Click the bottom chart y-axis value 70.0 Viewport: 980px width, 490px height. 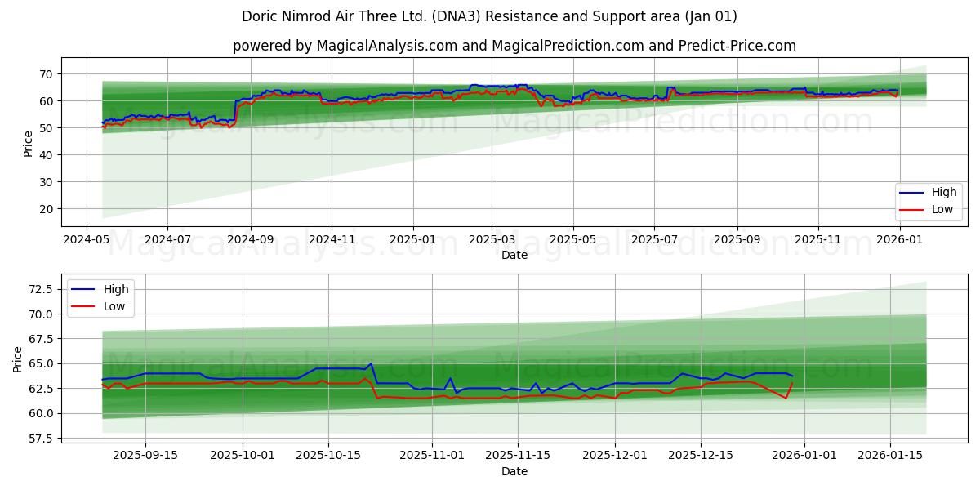click(42, 314)
